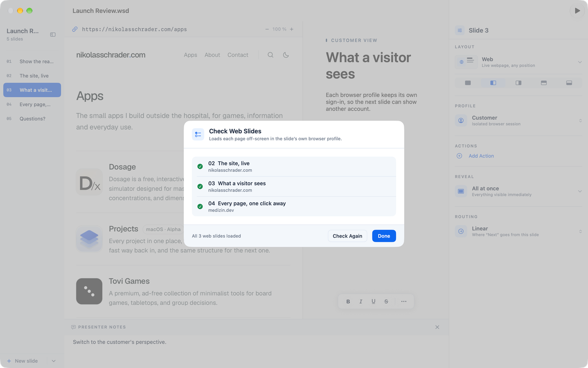Click the Customer profile avatar icon
Screen dimensions: 588x368
[x=461, y=120]
